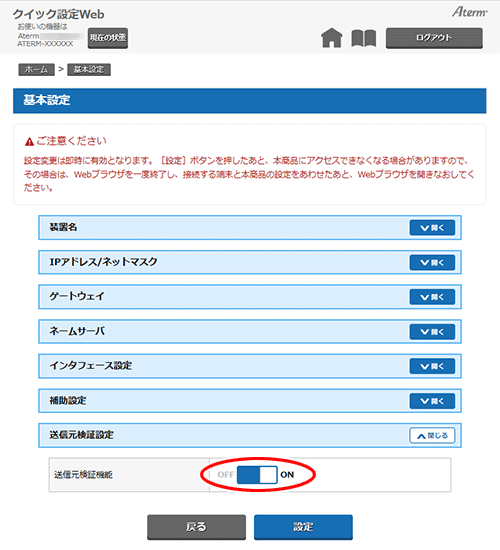Viewport: 500px width, 550px height.
Task: Click the インタフェース設定 section title
Action: (x=91, y=365)
